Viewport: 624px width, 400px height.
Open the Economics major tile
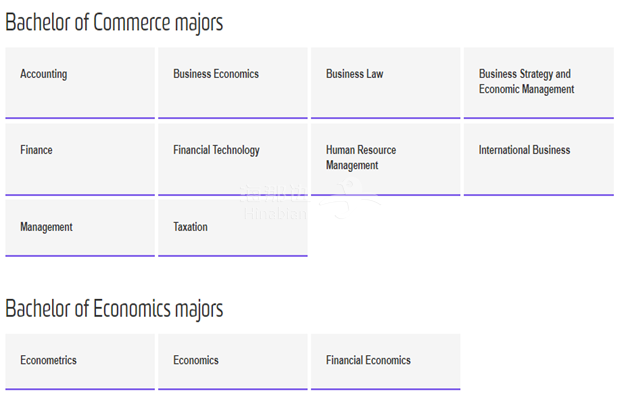232,360
